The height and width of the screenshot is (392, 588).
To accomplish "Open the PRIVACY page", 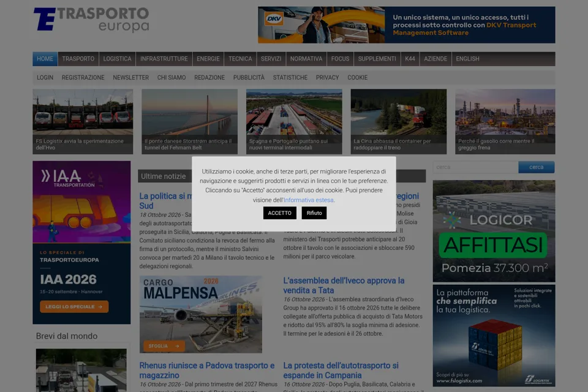I will [327, 78].
